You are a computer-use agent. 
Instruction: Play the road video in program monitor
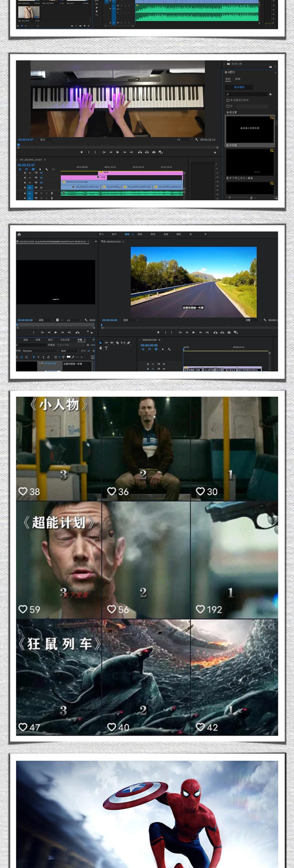coord(194,333)
